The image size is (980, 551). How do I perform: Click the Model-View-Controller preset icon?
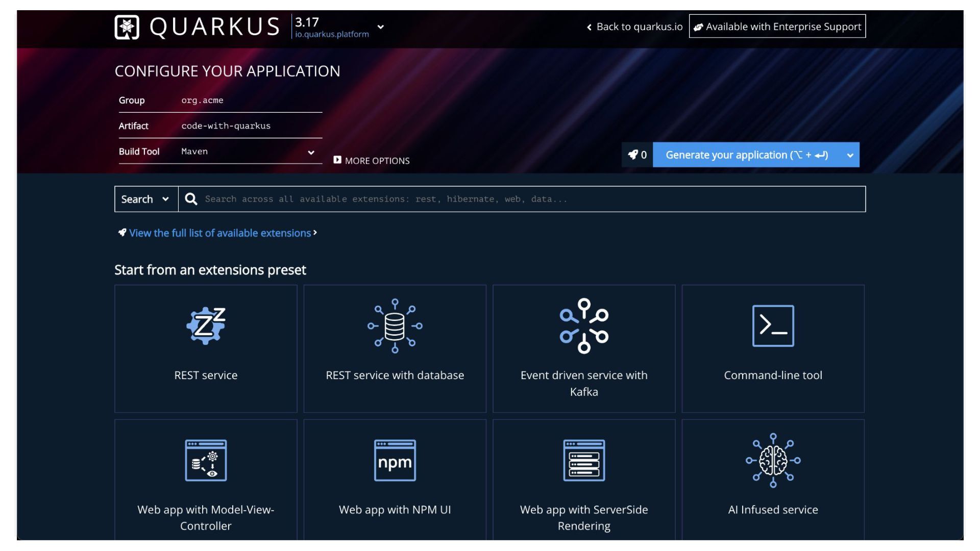(x=206, y=460)
